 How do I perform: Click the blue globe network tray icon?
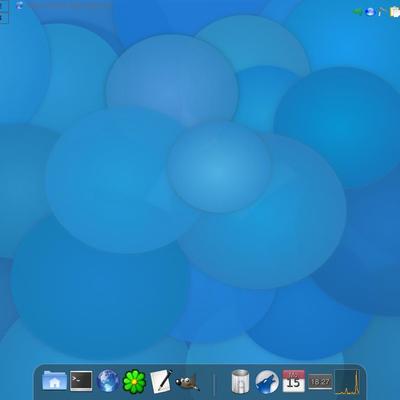[370, 12]
